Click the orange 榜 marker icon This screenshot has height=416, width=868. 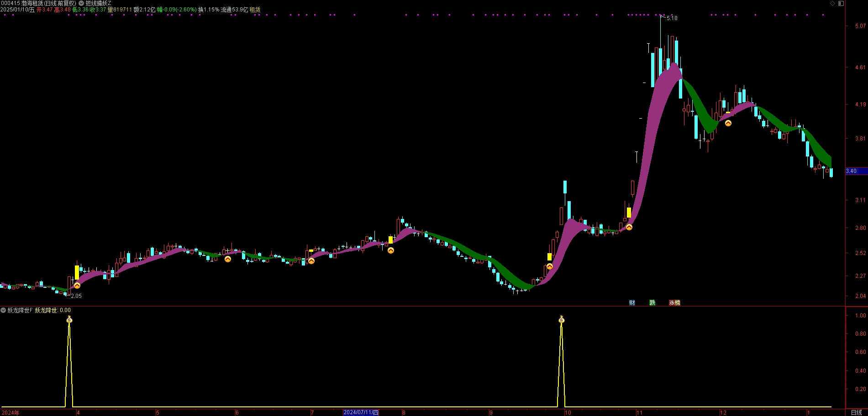tap(677, 303)
